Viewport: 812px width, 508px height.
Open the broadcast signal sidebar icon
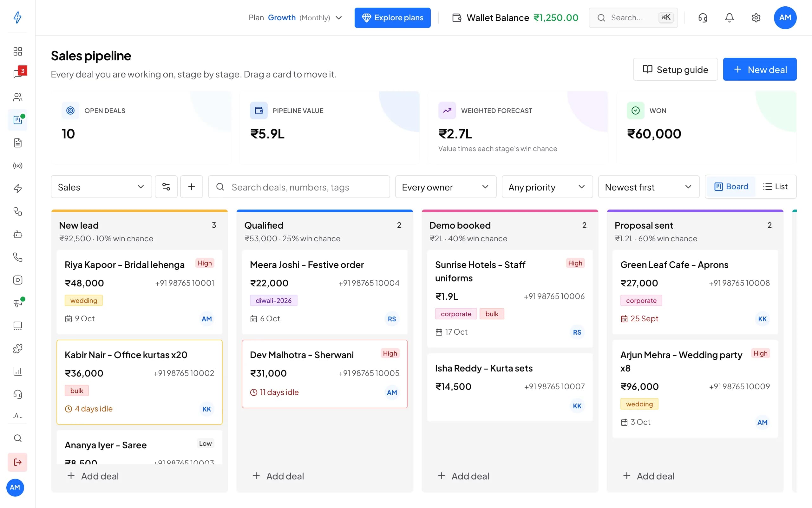pyautogui.click(x=17, y=166)
